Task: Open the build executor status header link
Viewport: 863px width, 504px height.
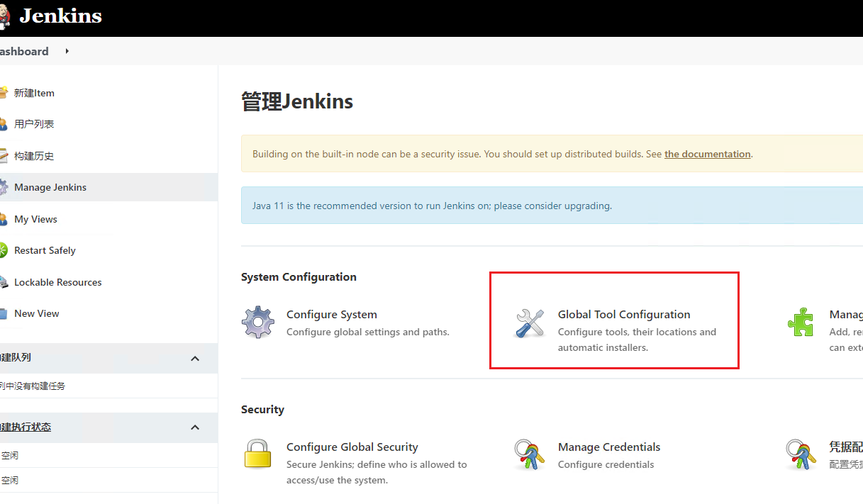Action: point(26,427)
